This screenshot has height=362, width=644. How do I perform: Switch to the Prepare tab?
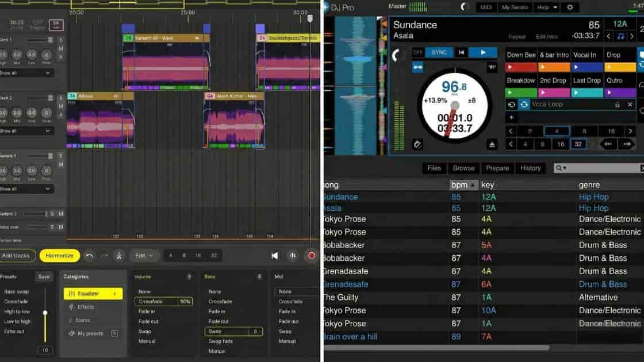coord(497,168)
